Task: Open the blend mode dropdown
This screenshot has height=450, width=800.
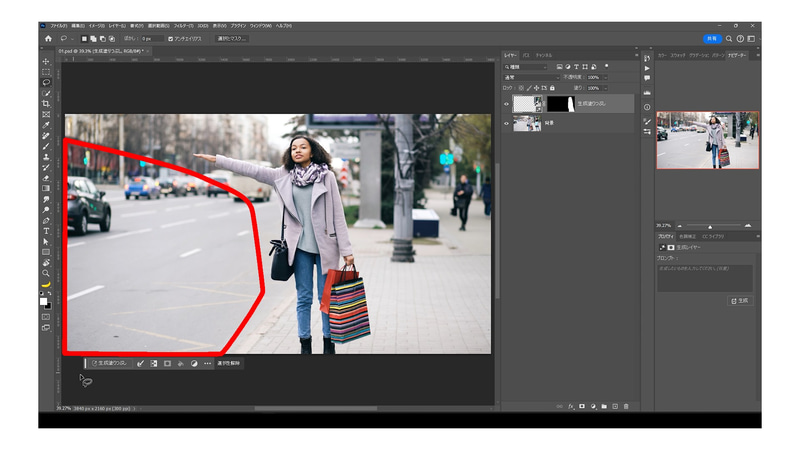Action: coord(531,78)
